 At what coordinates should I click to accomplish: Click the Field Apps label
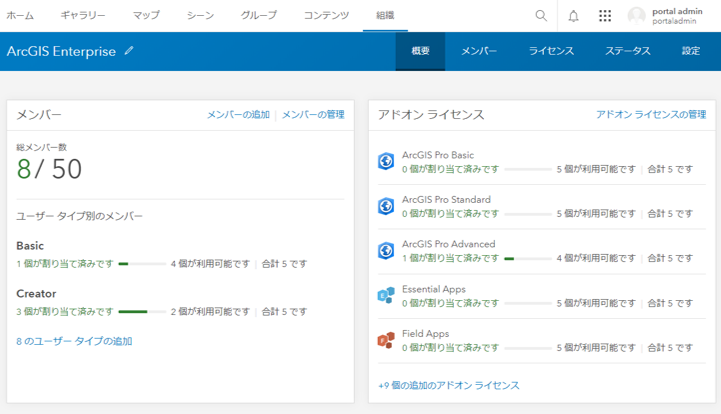[425, 334]
